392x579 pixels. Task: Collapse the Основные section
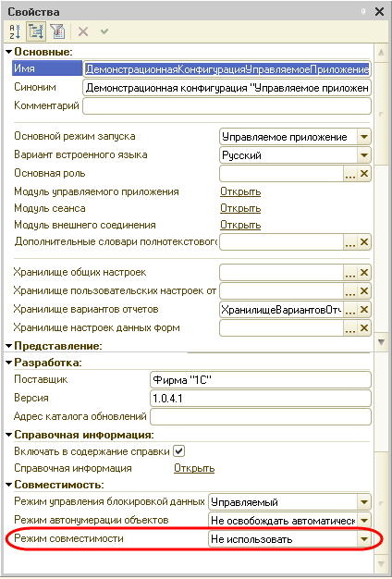[9, 52]
